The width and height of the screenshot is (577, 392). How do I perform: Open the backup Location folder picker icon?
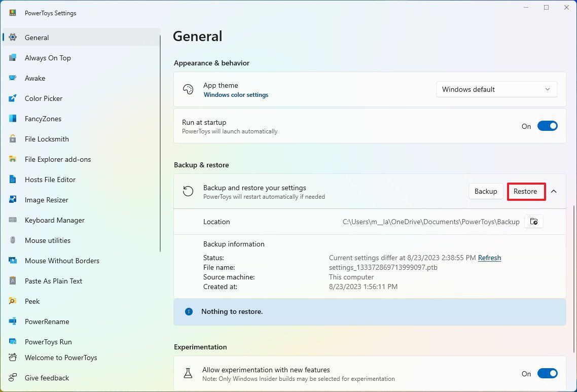coord(533,222)
